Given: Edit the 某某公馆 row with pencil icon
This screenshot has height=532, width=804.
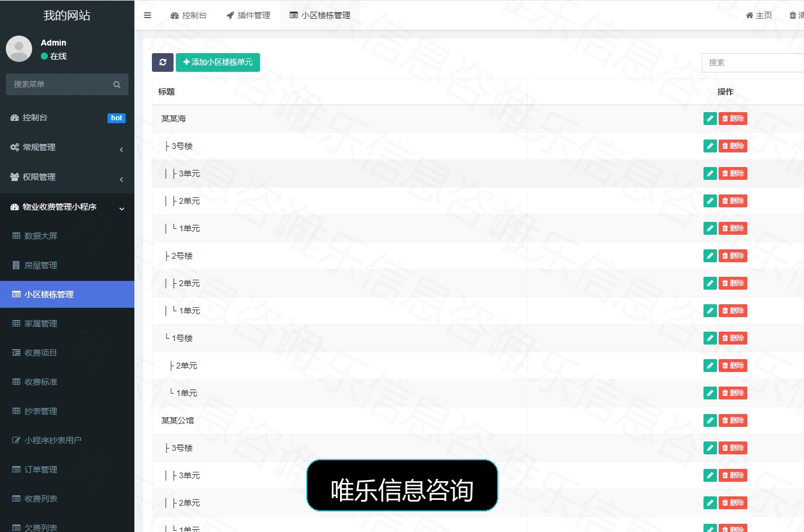Looking at the screenshot, I should [x=710, y=420].
